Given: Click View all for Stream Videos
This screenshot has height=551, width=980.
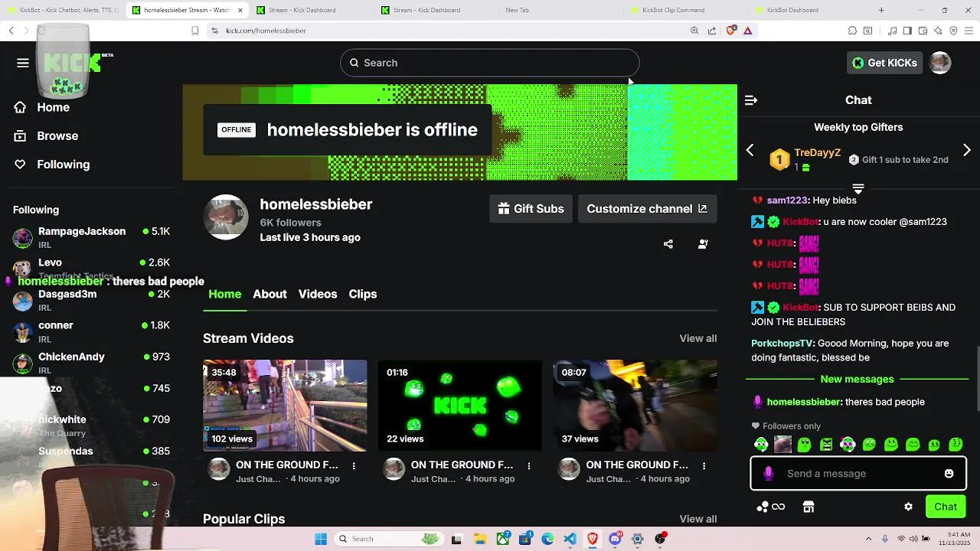Looking at the screenshot, I should pyautogui.click(x=698, y=338).
